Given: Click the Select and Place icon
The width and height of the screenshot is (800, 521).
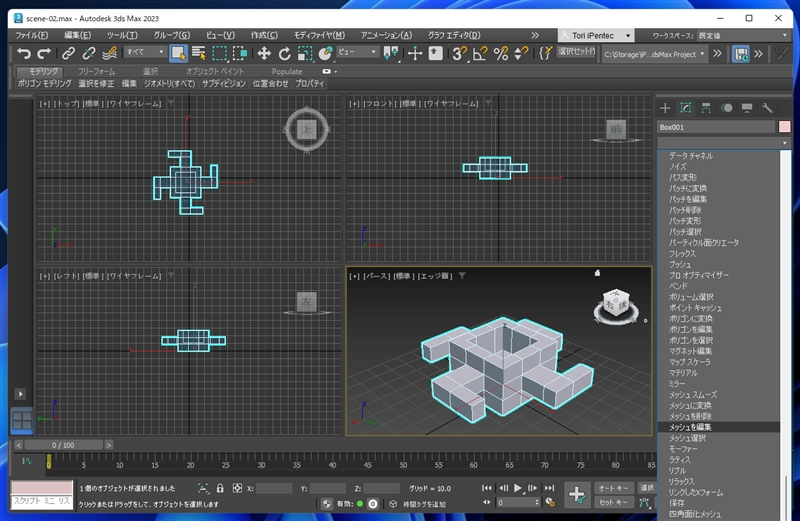Looking at the screenshot, I should tap(326, 53).
